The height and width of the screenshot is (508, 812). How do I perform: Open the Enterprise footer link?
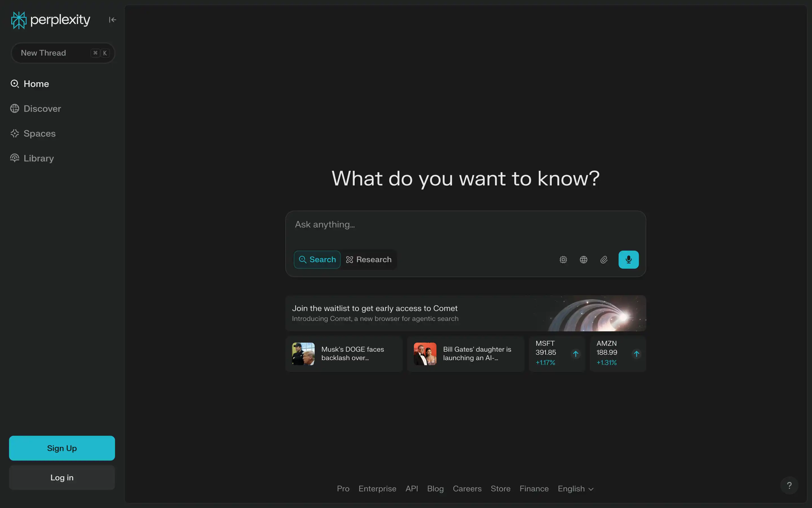(x=378, y=489)
